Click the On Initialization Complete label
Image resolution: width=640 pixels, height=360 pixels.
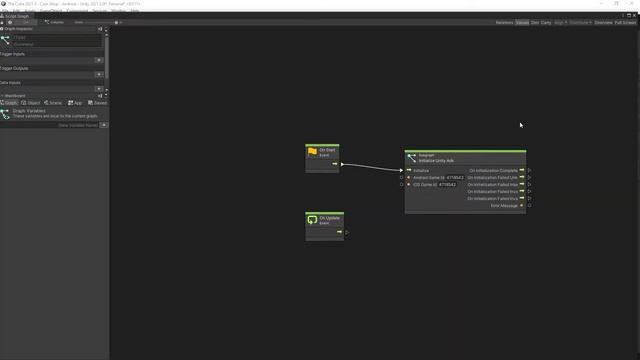[x=493, y=171]
